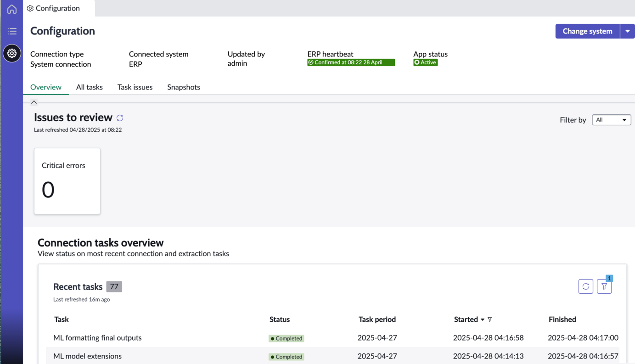Expand the Change system dropdown arrow
635x364 pixels.
628,31
